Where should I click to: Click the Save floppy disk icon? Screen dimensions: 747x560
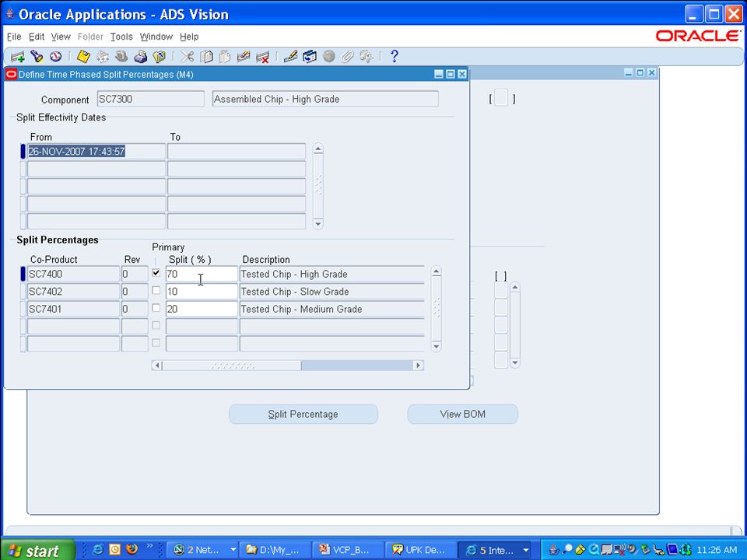pyautogui.click(x=83, y=57)
